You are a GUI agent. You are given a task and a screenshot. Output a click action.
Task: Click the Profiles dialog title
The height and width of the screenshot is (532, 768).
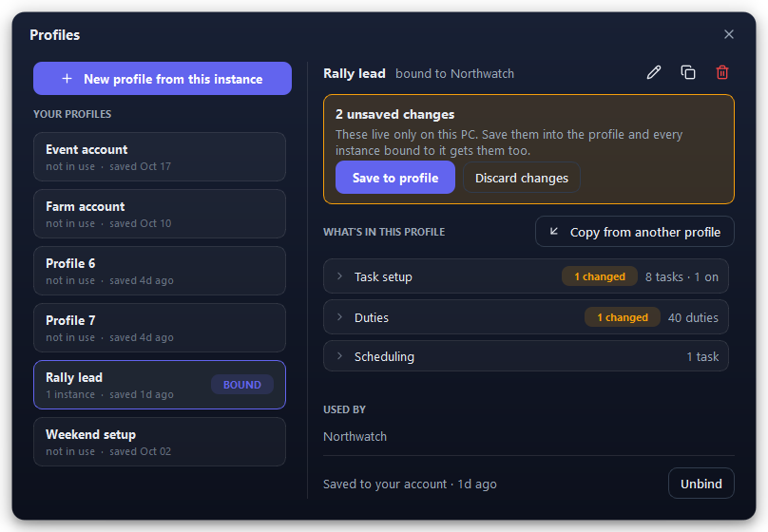click(x=55, y=35)
